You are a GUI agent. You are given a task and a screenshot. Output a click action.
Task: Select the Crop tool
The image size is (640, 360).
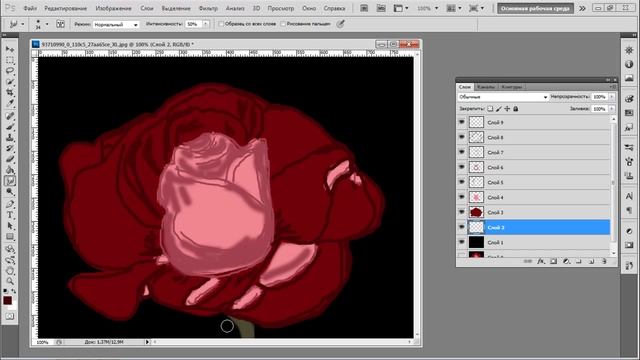tap(10, 93)
